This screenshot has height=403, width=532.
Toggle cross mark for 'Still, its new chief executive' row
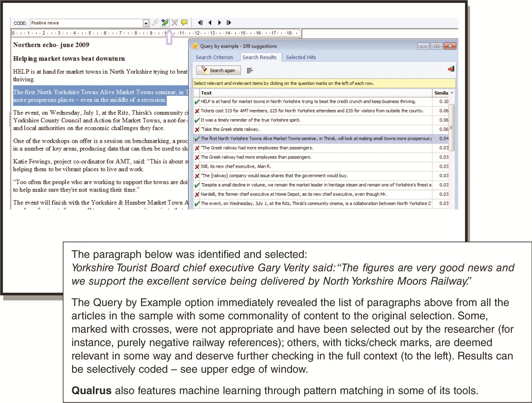coord(197,167)
